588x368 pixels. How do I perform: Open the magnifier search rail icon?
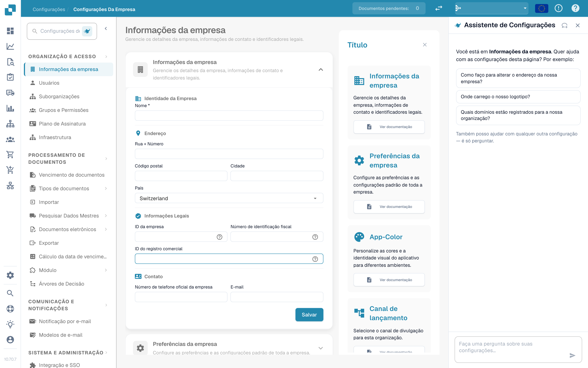tap(10, 293)
